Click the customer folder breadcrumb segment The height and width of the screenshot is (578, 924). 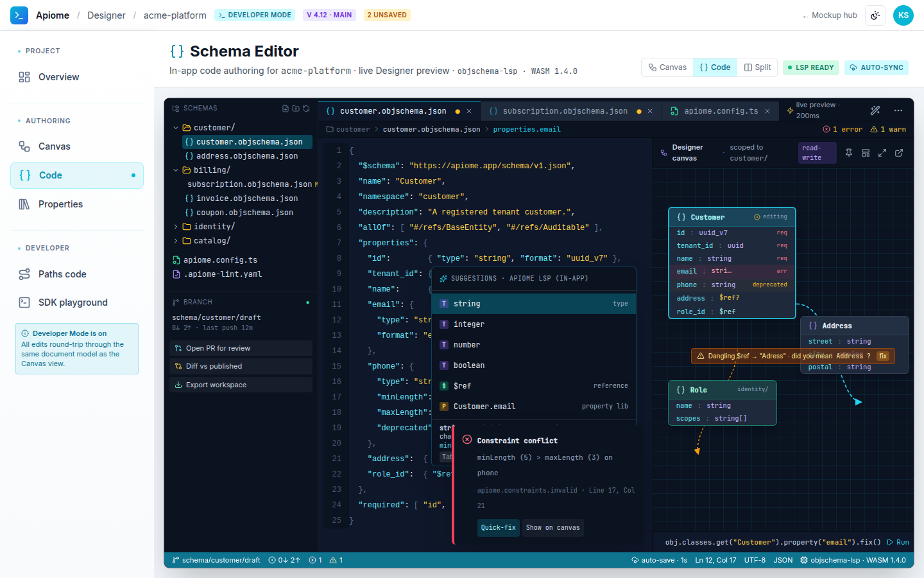click(348, 129)
